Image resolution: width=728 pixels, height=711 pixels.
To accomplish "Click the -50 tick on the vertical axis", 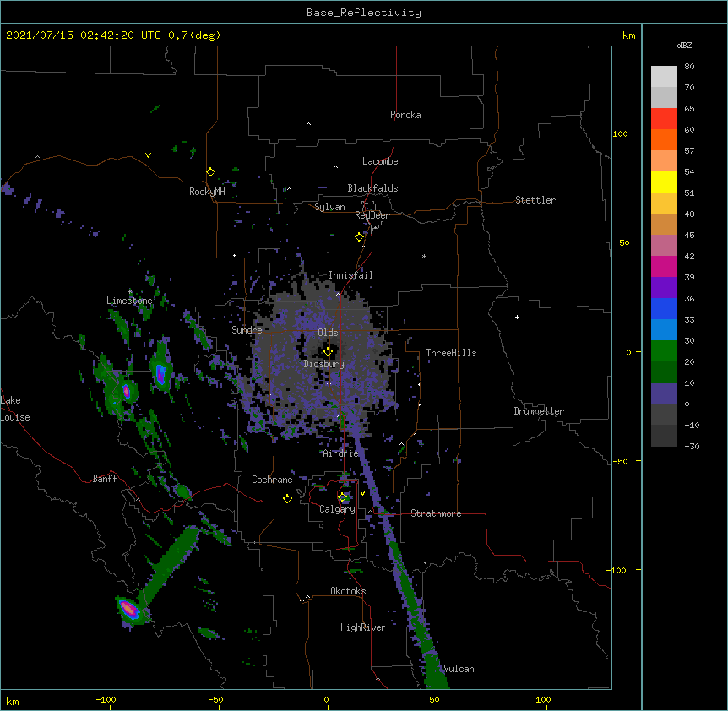I will pos(620,461).
